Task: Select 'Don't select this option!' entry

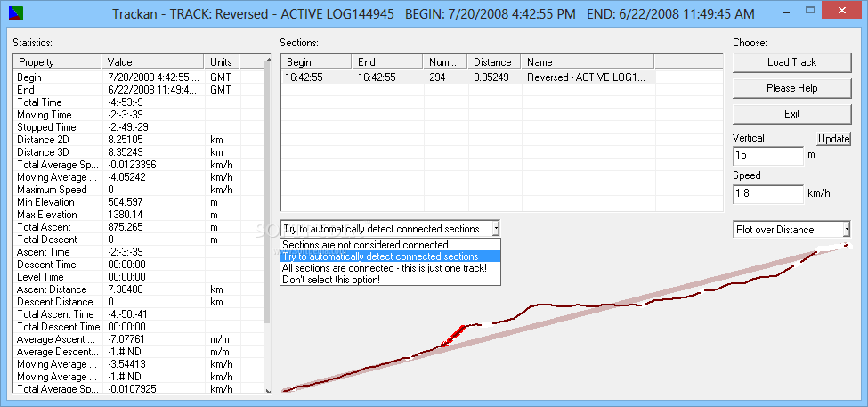Action: pyautogui.click(x=390, y=280)
